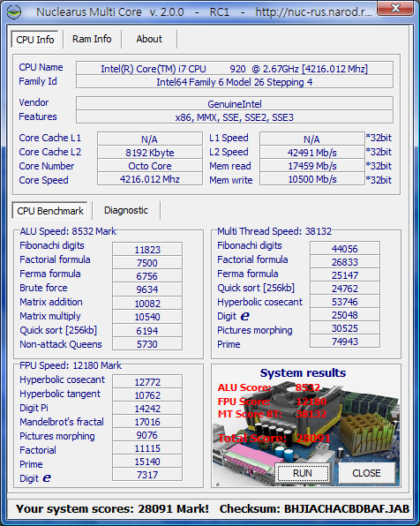This screenshot has width=420, height=526.
Task: Click the ALU Fibonachi digits score 11823
Action: pyautogui.click(x=147, y=249)
